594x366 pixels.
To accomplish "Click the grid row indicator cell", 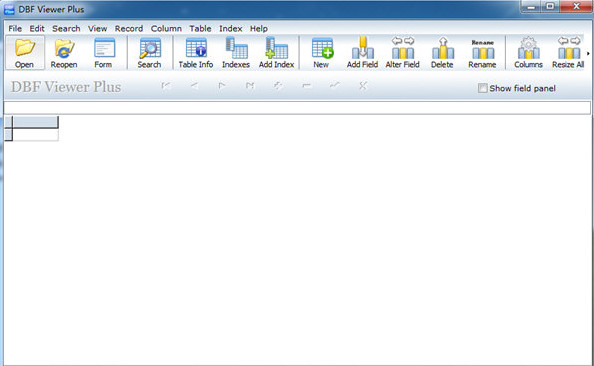I will (8, 135).
